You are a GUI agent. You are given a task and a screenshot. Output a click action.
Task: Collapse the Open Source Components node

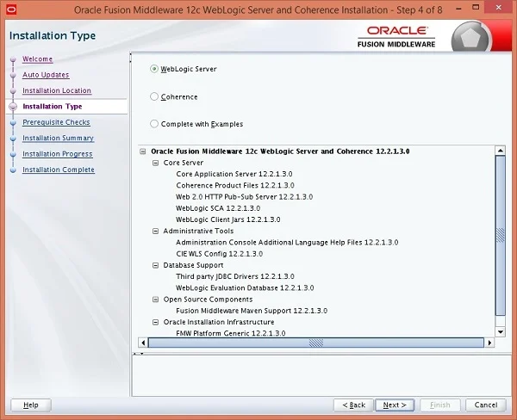click(x=155, y=300)
